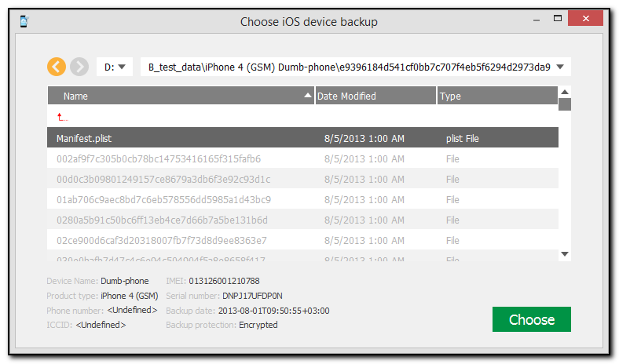
Task: Click the orange back navigation arrow
Action: click(56, 67)
